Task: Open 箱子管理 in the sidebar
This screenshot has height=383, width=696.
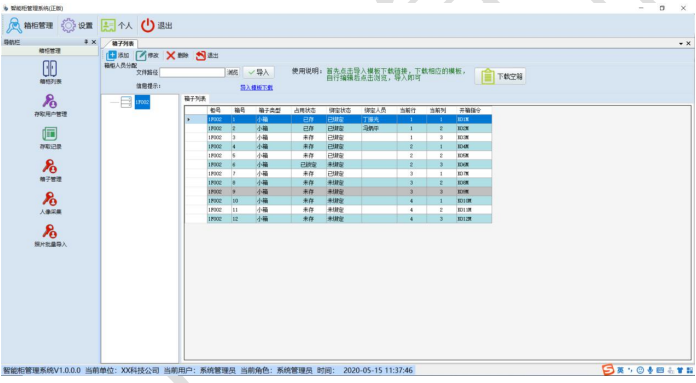Action: click(50, 170)
